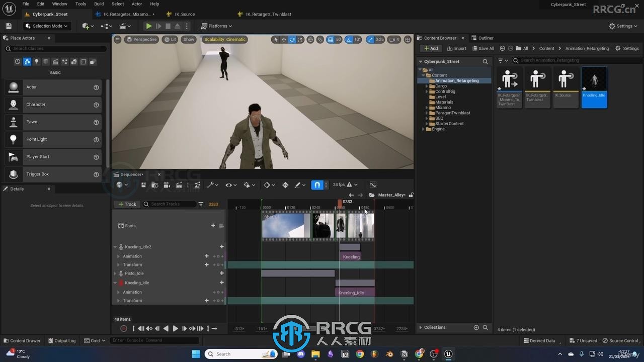The width and height of the screenshot is (644, 362).
Task: Click the Save All button
Action: coord(483,49)
